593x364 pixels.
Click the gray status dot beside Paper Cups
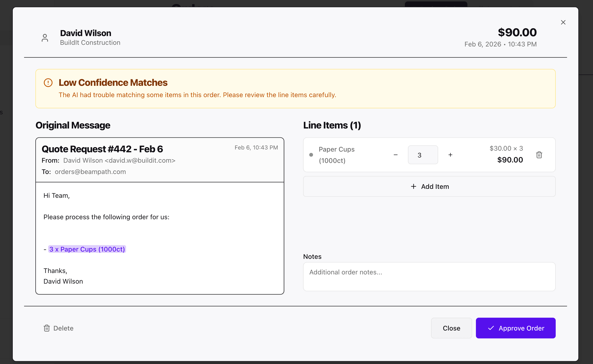click(311, 155)
